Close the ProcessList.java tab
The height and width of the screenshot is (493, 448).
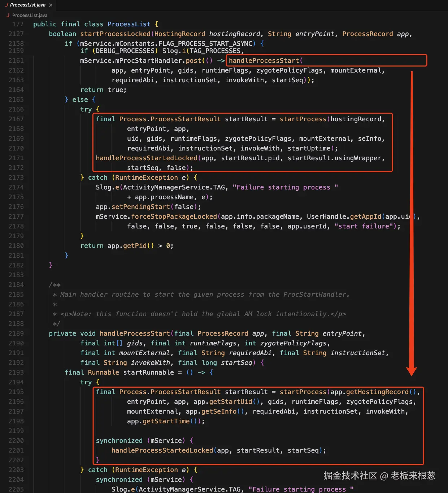click(x=51, y=5)
